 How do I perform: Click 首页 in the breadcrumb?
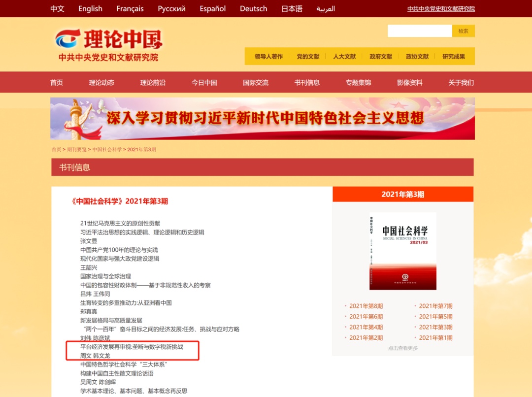56,149
